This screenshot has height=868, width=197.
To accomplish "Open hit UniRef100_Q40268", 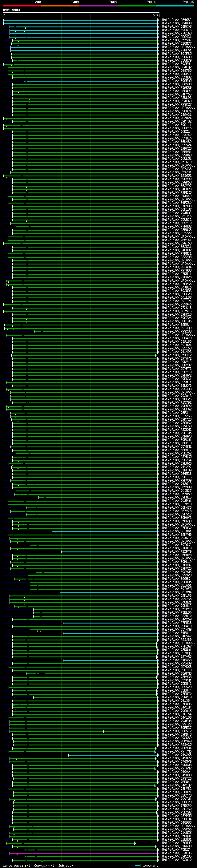I will click(177, 755).
